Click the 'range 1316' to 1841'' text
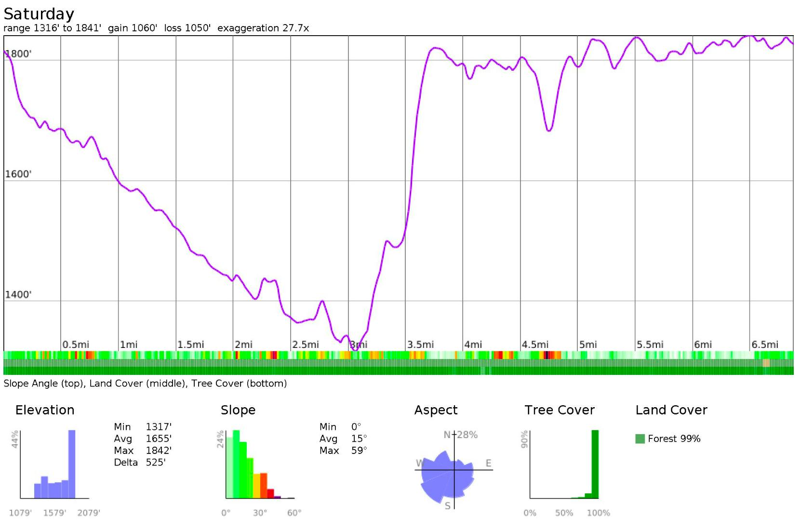 pyautogui.click(x=52, y=28)
